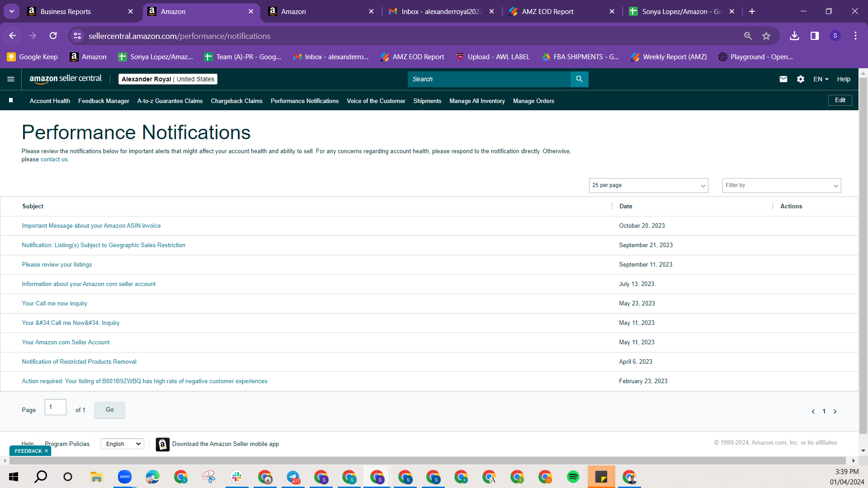Go back using browser back arrow
Viewport: 868px width, 488px height.
[x=13, y=36]
